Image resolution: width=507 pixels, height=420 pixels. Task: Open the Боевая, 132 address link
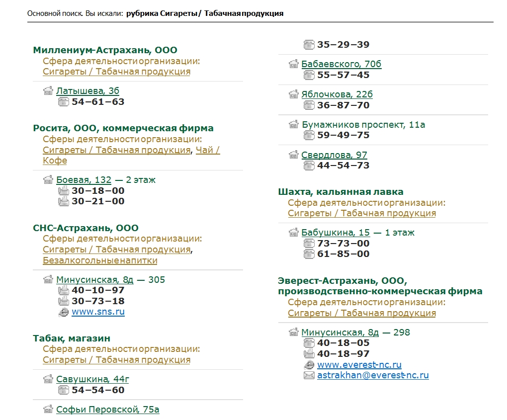pyautogui.click(x=84, y=180)
